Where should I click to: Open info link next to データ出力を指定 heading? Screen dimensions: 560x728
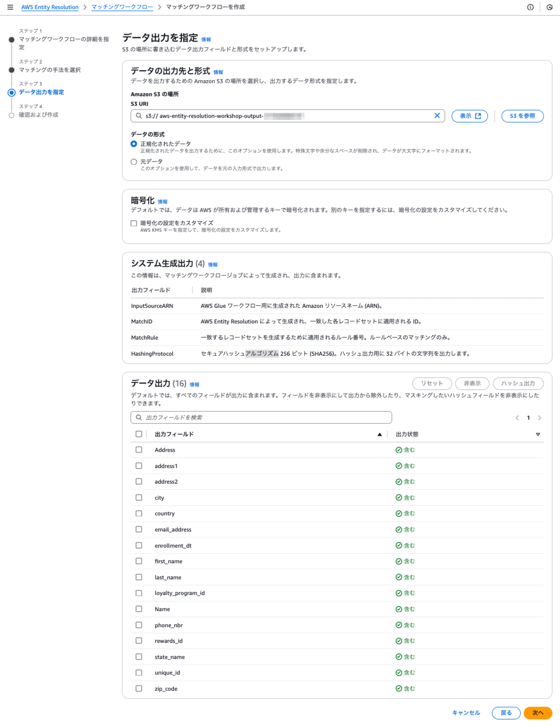(206, 39)
